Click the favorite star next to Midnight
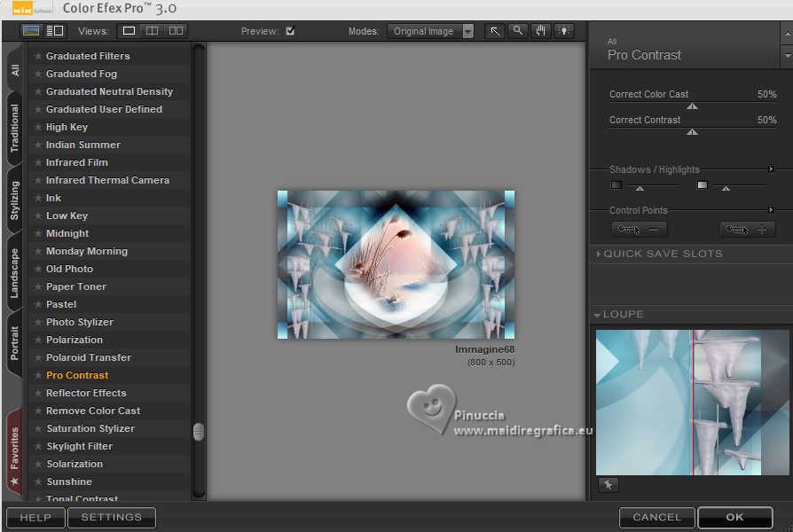Screen dimensions: 793x532 click(37, 233)
